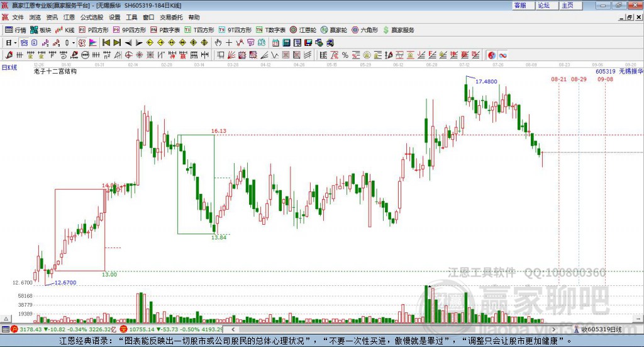The height and width of the screenshot is (347, 644).
Task: Open the 浏览 menu
Action: (35, 17)
